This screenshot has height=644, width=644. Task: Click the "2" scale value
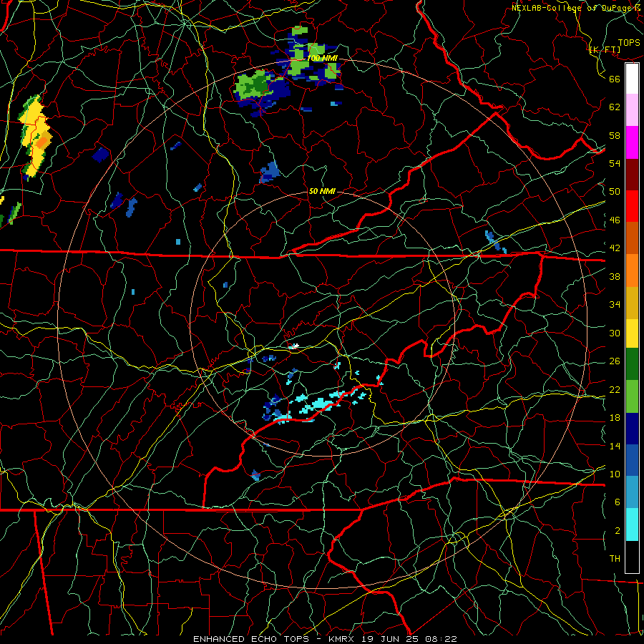point(618,531)
